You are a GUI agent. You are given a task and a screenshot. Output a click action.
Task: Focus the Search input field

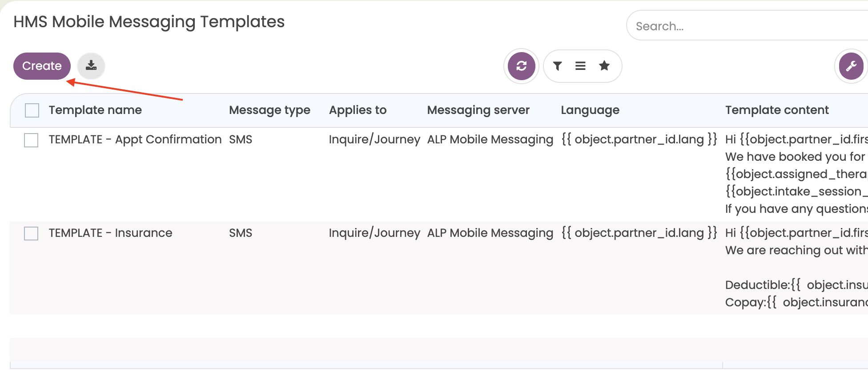(x=747, y=26)
